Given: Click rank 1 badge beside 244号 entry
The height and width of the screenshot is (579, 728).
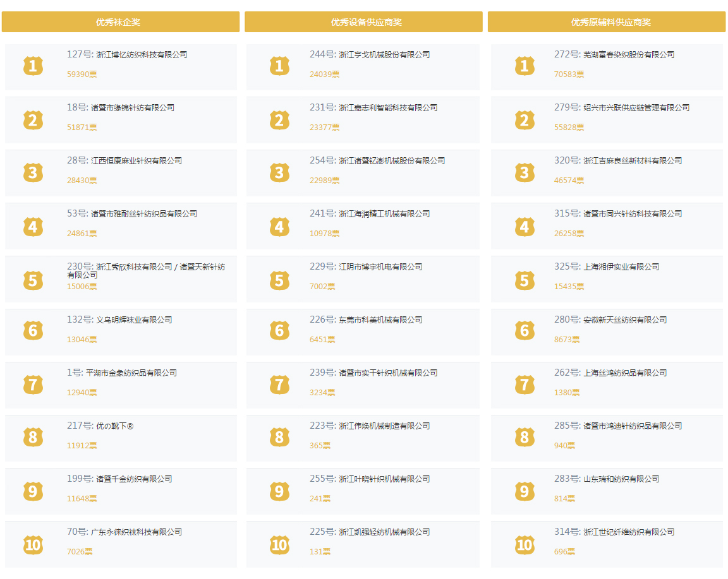Looking at the screenshot, I should tap(279, 66).
